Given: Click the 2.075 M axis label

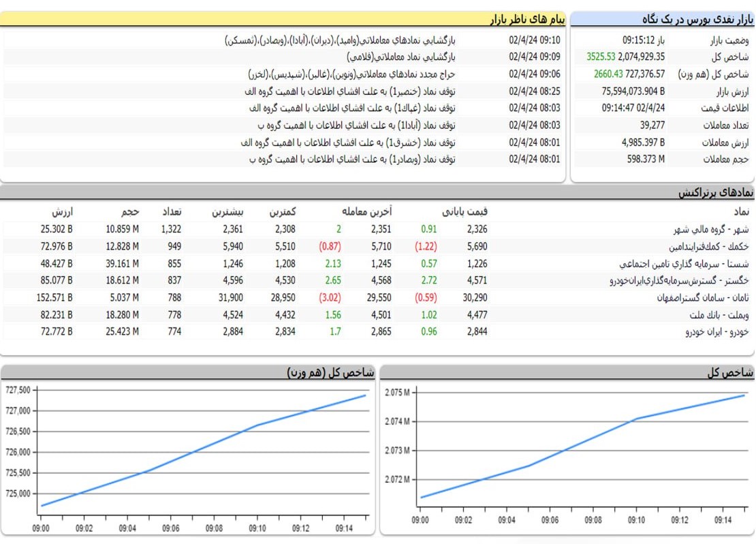Looking at the screenshot, I should 397,393.
